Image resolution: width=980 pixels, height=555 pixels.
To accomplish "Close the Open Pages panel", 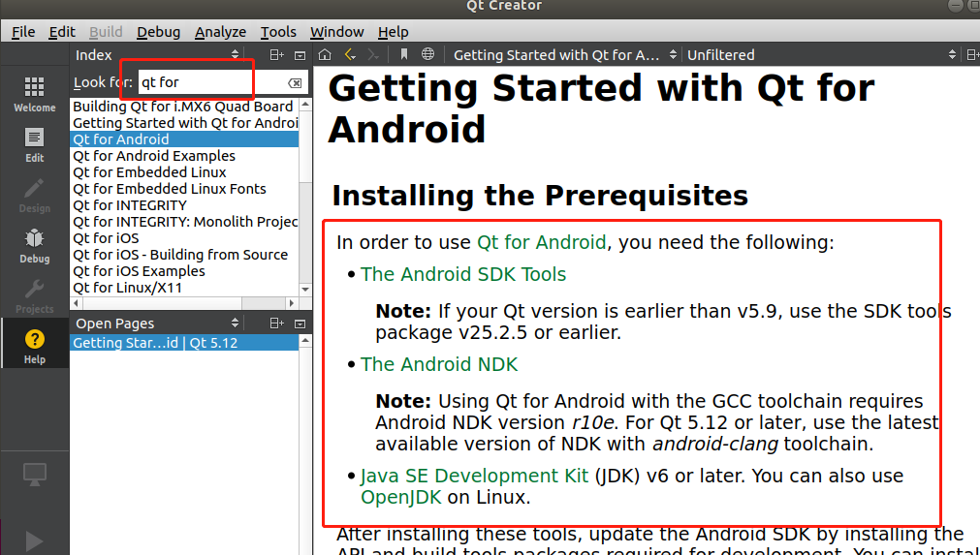I will click(300, 324).
